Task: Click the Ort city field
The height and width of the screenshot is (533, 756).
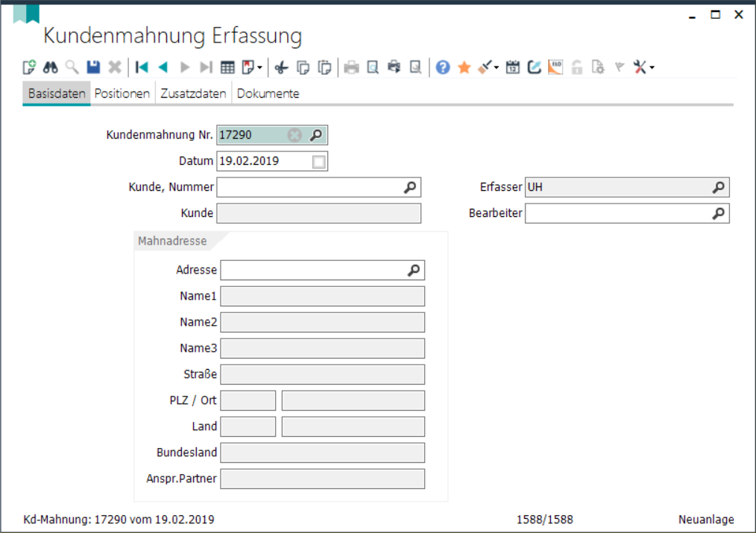Action: pyautogui.click(x=353, y=400)
